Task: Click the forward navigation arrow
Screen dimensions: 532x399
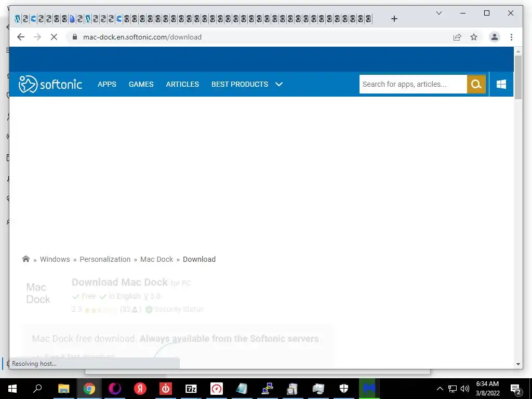Action: coord(37,37)
